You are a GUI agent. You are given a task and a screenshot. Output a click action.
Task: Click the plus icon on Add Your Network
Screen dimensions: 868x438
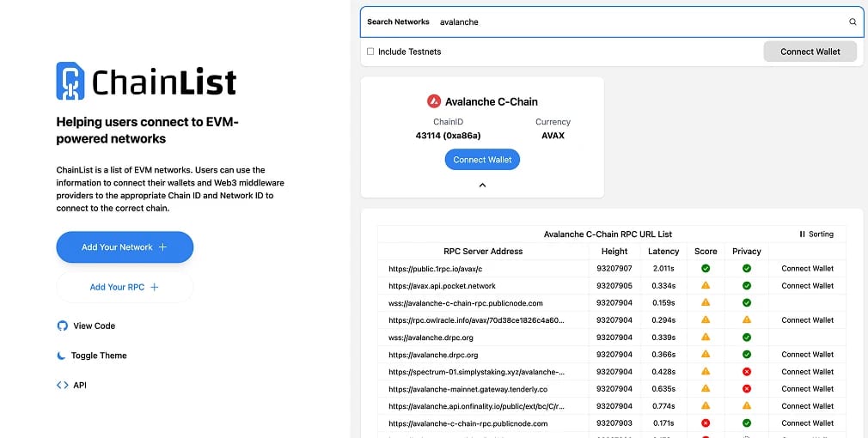(x=162, y=247)
